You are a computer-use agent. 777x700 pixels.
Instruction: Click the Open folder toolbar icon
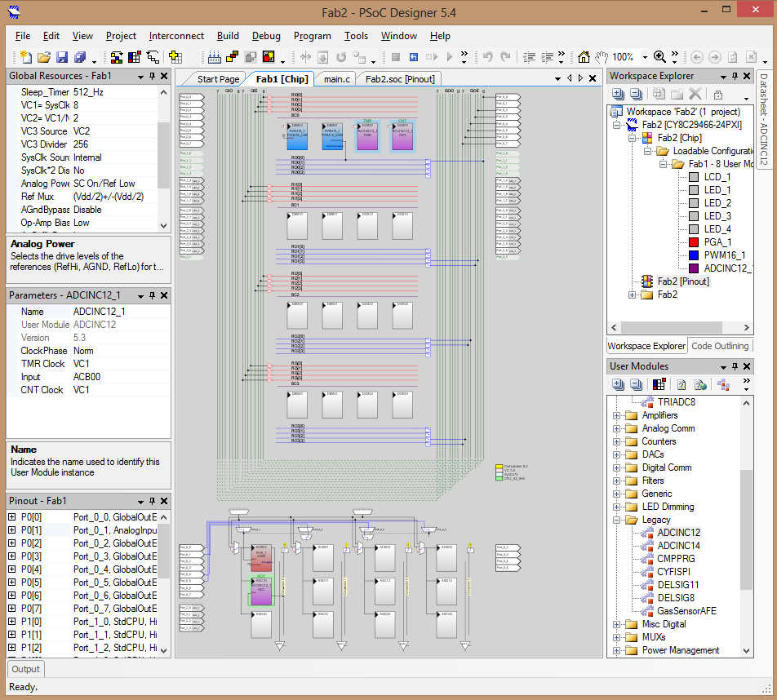coord(44,57)
